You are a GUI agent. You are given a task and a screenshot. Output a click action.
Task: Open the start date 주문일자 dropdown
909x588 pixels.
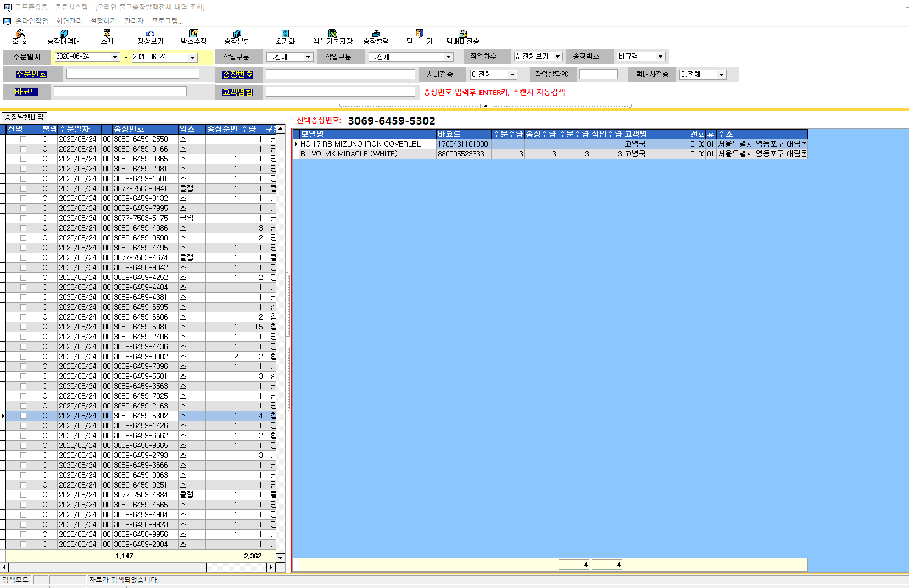click(x=115, y=57)
